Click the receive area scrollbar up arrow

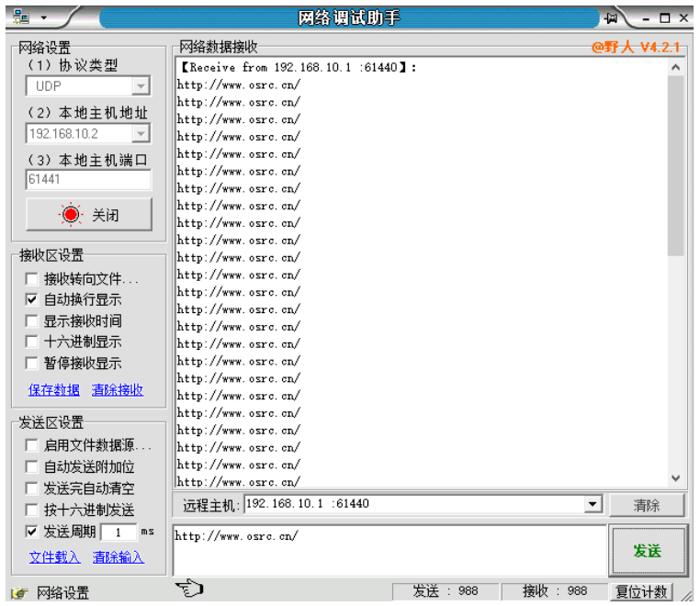675,67
